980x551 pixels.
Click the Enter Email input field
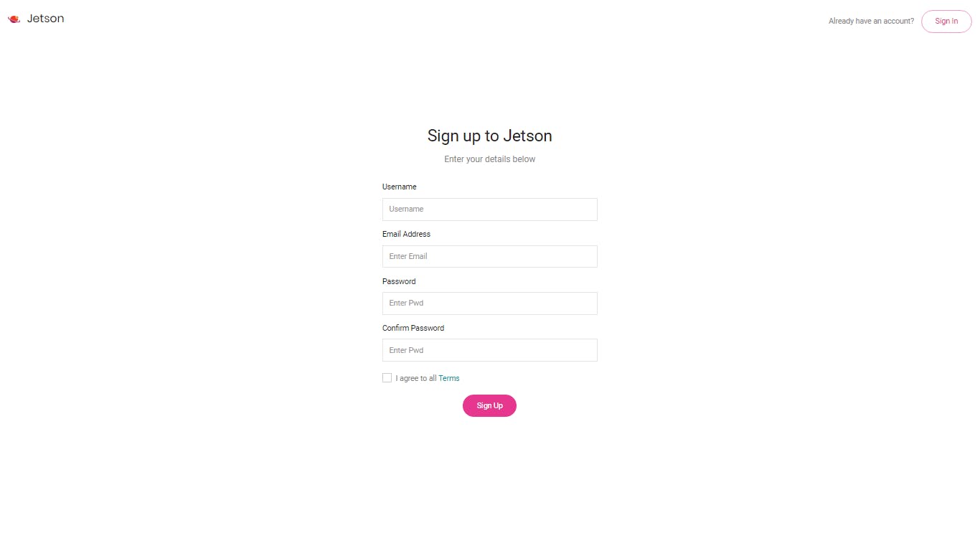tap(490, 257)
